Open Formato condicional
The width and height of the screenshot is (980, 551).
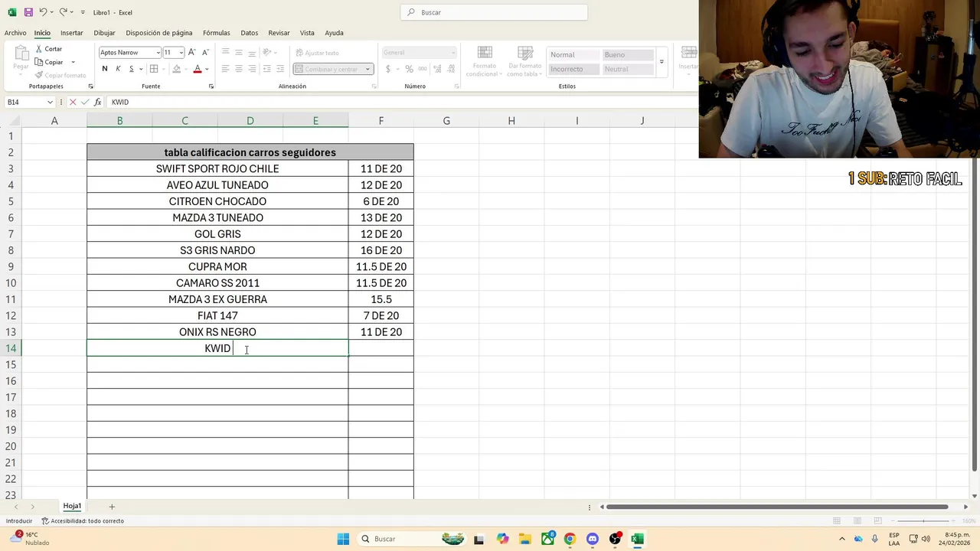(x=484, y=61)
